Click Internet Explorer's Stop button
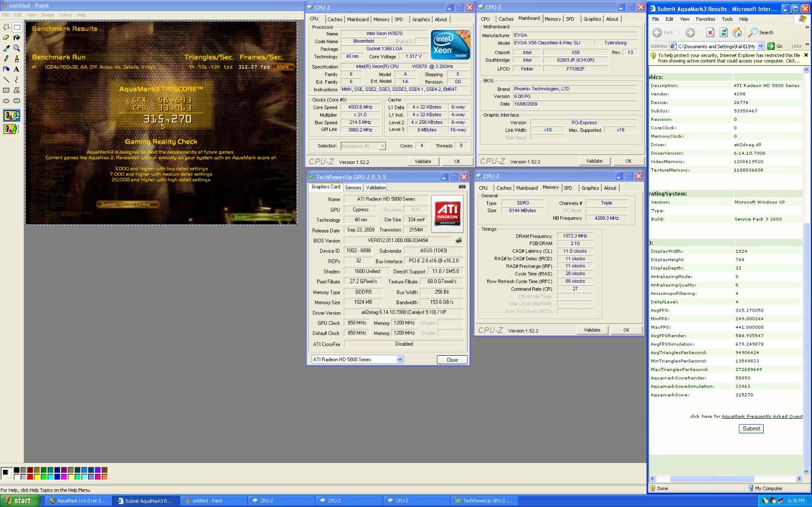812x507 pixels. (710, 32)
